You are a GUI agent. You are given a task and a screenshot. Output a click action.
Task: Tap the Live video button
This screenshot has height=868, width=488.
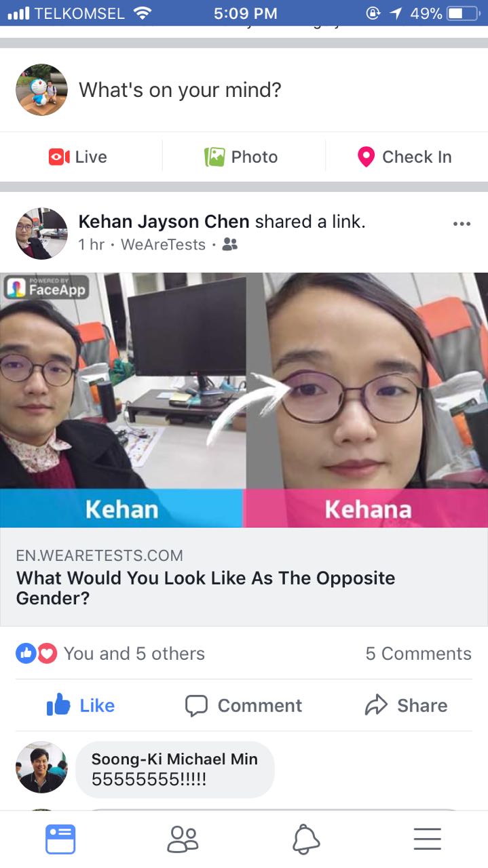point(78,157)
